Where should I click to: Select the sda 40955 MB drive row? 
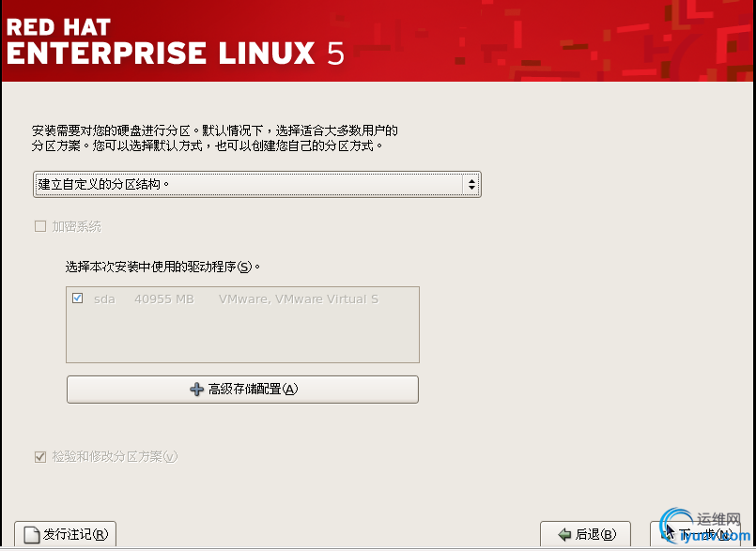[242, 298]
